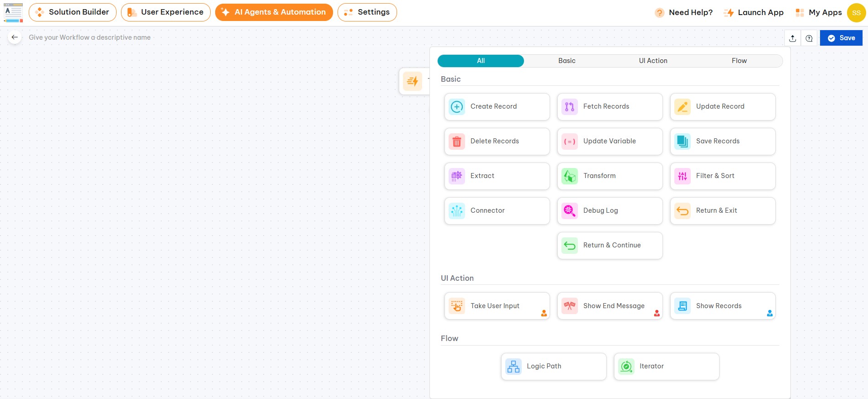The height and width of the screenshot is (399, 868).
Task: Add a Save Records action
Action: (723, 142)
